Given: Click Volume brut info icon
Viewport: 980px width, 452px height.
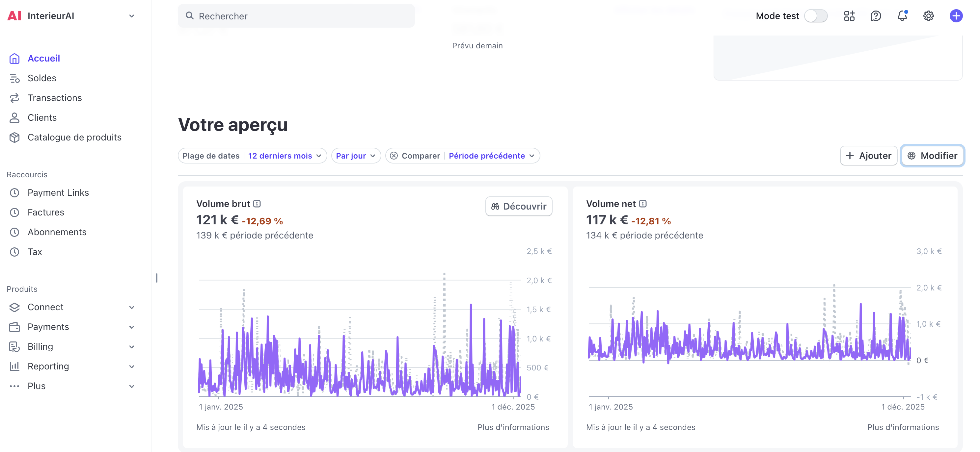Looking at the screenshot, I should point(257,204).
